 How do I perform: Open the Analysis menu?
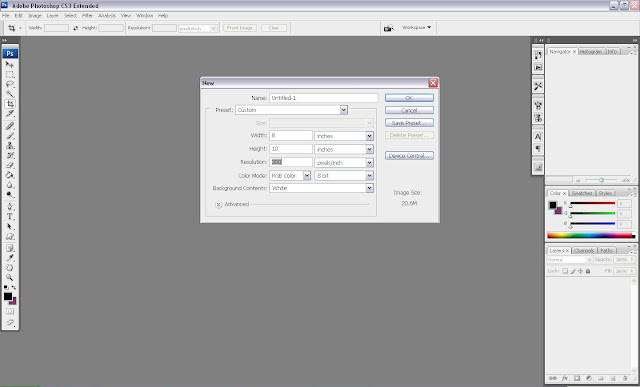[x=107, y=16]
